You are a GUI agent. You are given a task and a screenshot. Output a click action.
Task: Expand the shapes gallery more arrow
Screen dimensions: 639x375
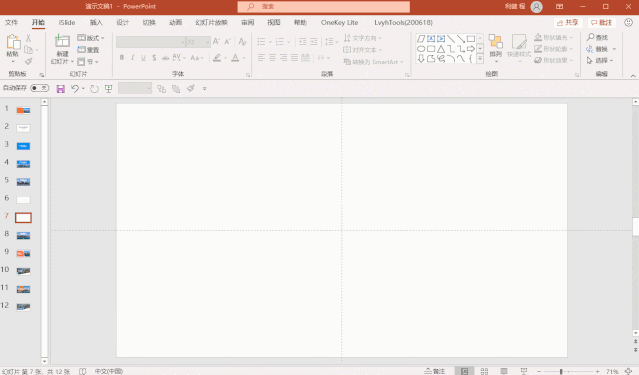click(x=480, y=59)
